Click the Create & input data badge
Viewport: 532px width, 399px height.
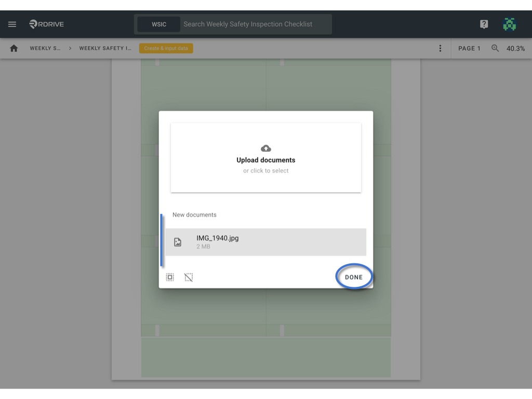point(166,48)
